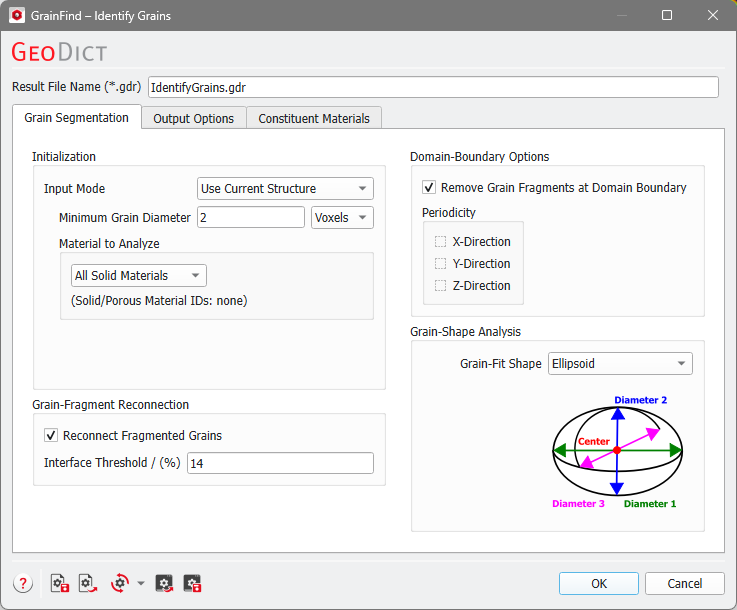Click the 'Result File Name (*.gdr)' label

tap(77, 87)
